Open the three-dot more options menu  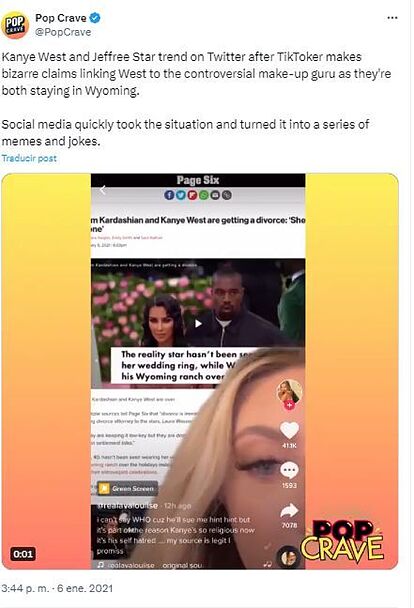pyautogui.click(x=392, y=18)
